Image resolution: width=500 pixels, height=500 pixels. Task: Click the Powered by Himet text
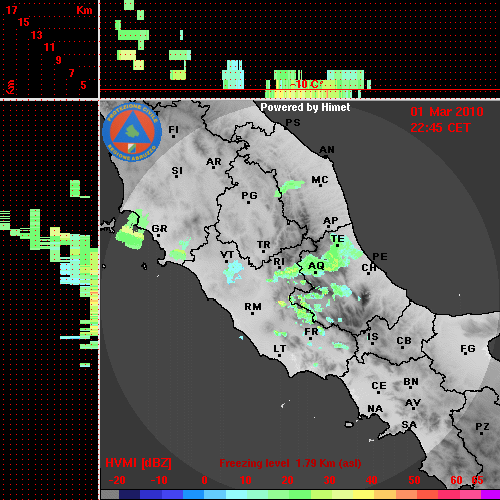[x=305, y=107]
